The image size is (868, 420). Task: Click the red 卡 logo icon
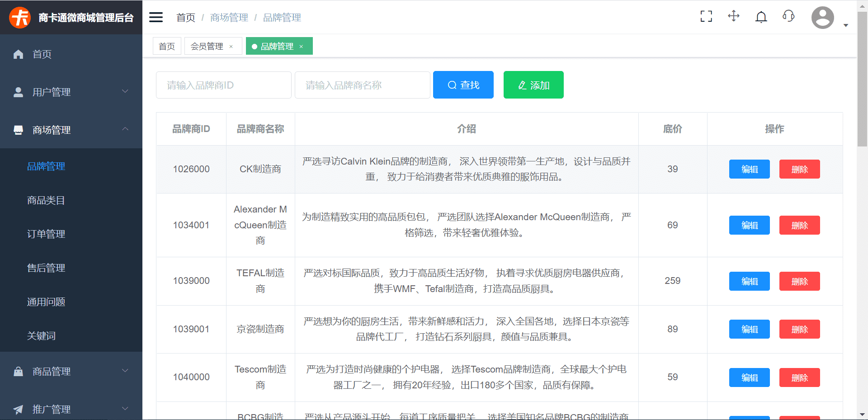click(19, 17)
